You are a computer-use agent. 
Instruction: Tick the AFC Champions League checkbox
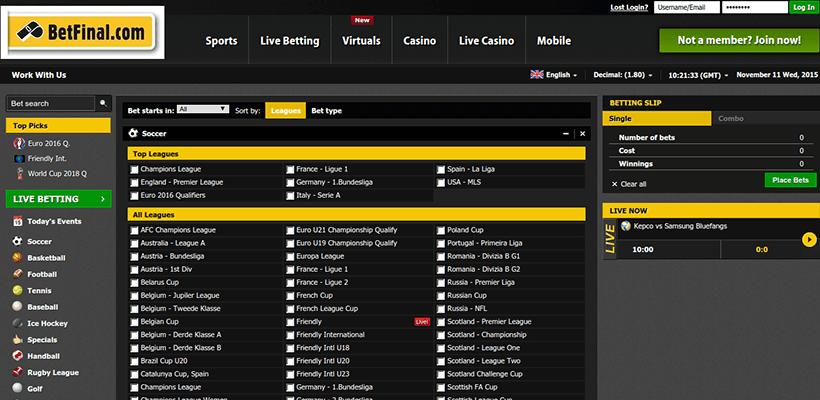click(x=134, y=230)
